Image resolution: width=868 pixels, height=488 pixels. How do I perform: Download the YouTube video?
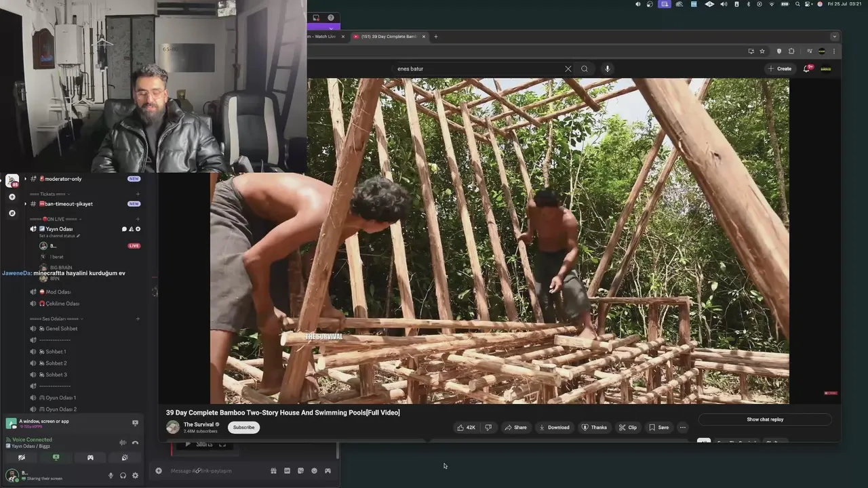pos(554,428)
